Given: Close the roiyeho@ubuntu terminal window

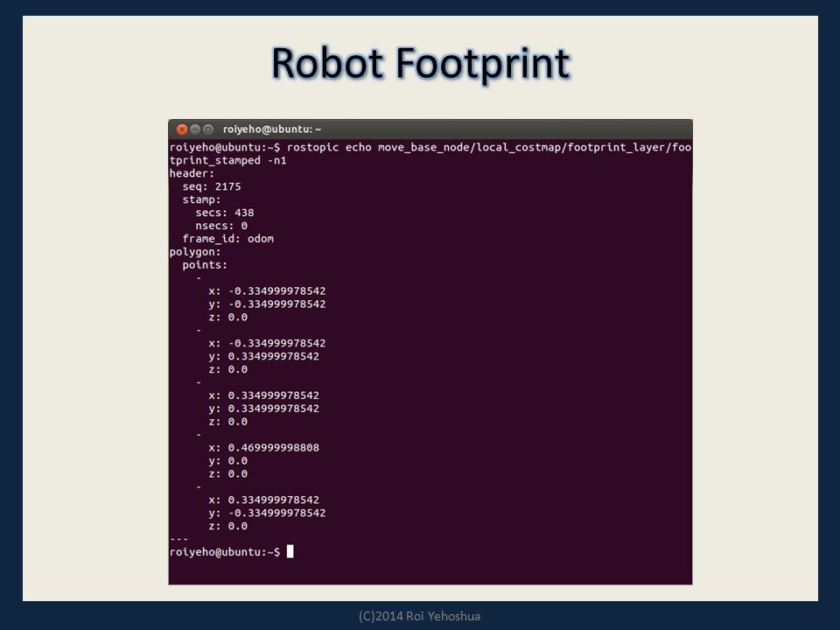Looking at the screenshot, I should click(x=182, y=129).
